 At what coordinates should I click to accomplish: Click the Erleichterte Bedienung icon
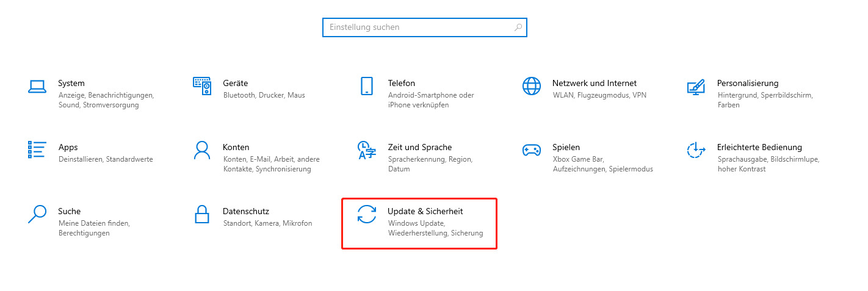(x=696, y=150)
